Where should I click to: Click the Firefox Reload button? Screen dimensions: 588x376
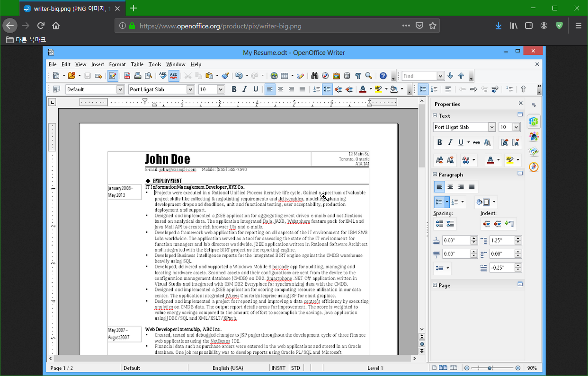point(41,26)
